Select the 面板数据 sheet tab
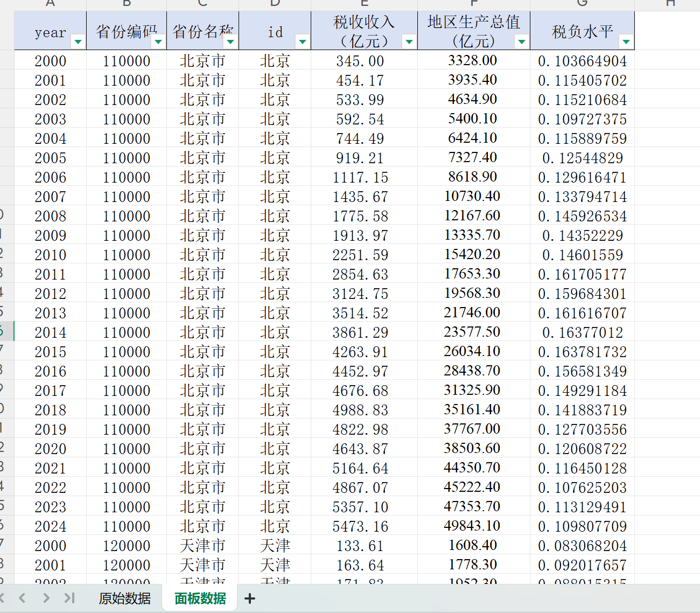This screenshot has height=613, width=700. pyautogui.click(x=200, y=598)
